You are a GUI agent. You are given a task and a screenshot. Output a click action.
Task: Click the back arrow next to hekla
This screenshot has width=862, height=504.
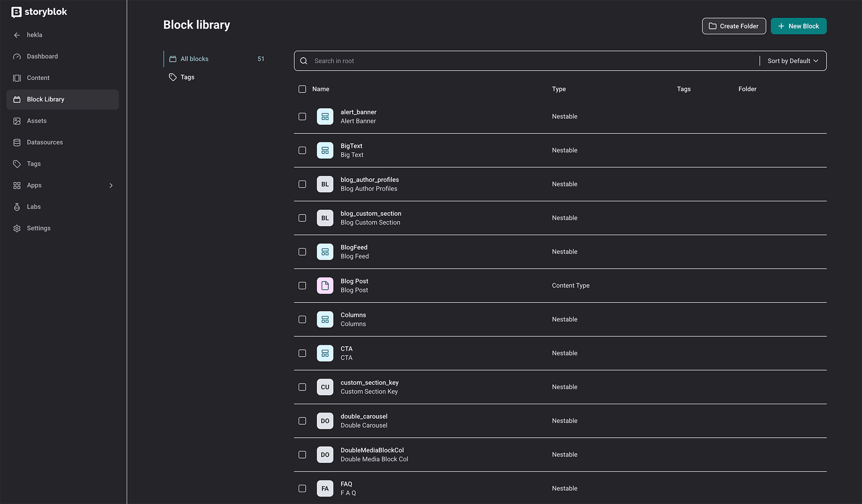tap(17, 35)
